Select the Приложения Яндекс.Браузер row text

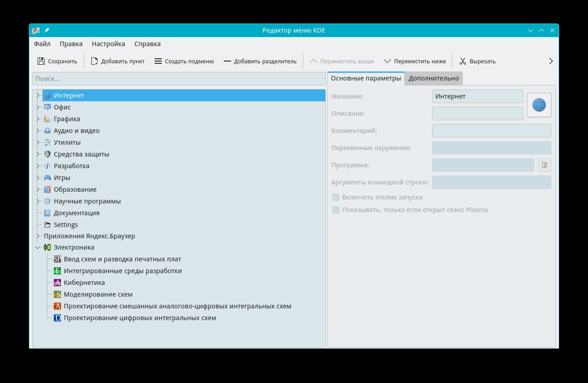(x=89, y=236)
